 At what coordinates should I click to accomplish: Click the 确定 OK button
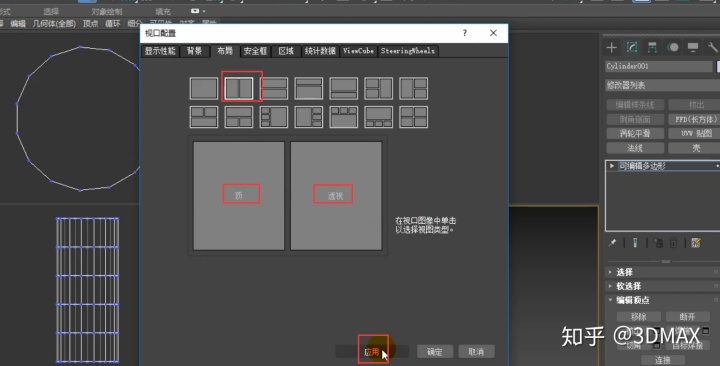click(x=435, y=352)
